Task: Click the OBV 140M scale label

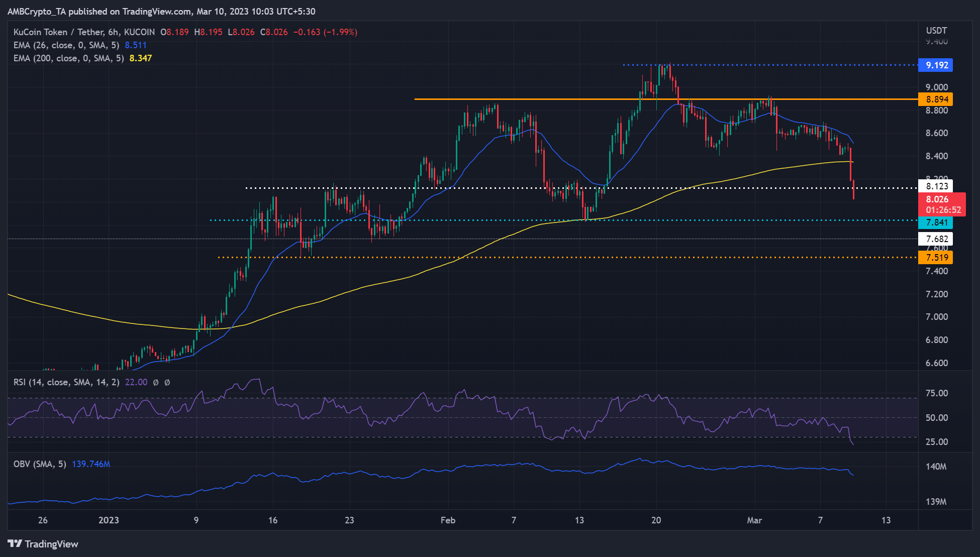Action: tap(936, 467)
